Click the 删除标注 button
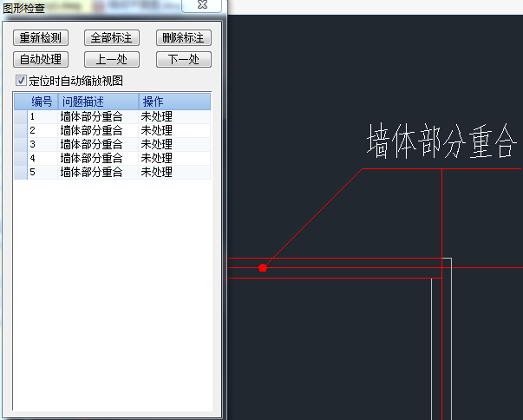523x420 pixels. coord(184,37)
